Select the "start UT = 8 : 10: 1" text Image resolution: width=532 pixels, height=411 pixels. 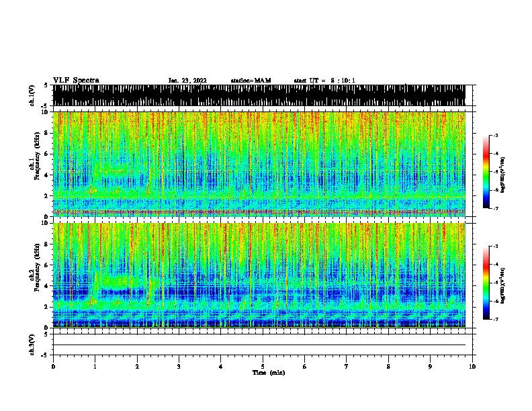tap(324, 81)
